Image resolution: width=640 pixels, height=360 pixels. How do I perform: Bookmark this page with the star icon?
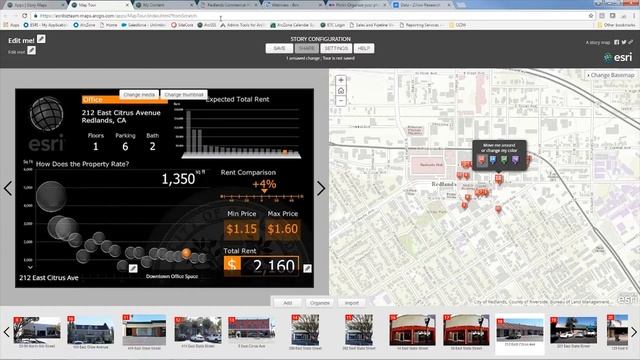click(x=591, y=16)
